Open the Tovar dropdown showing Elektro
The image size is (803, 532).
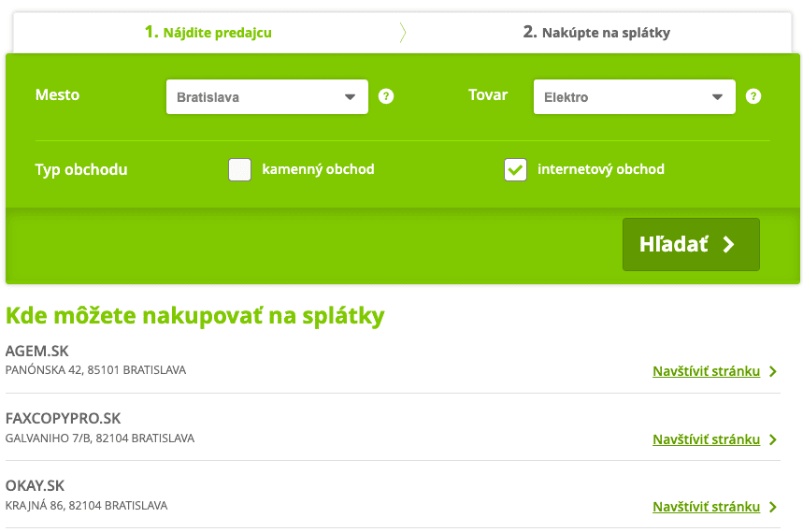tap(634, 96)
